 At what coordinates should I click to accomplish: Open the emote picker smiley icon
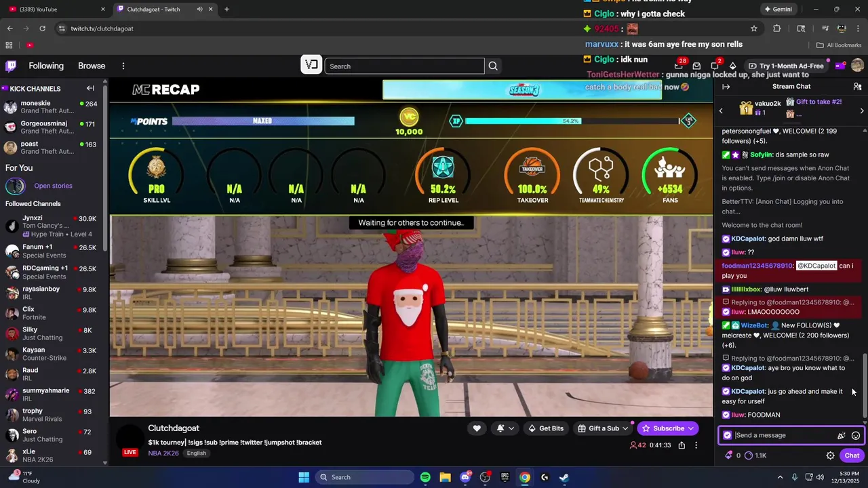coord(856,436)
